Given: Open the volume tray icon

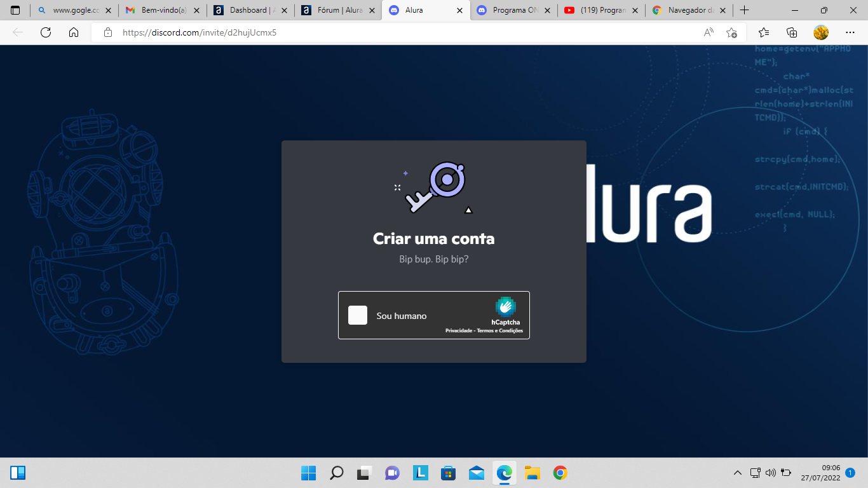Looking at the screenshot, I should point(771,473).
